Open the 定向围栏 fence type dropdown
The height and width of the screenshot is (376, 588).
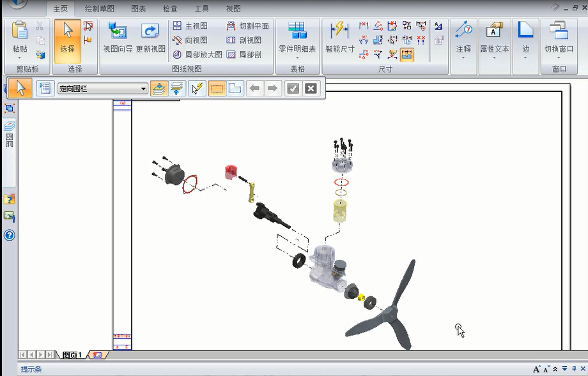pyautogui.click(x=143, y=89)
